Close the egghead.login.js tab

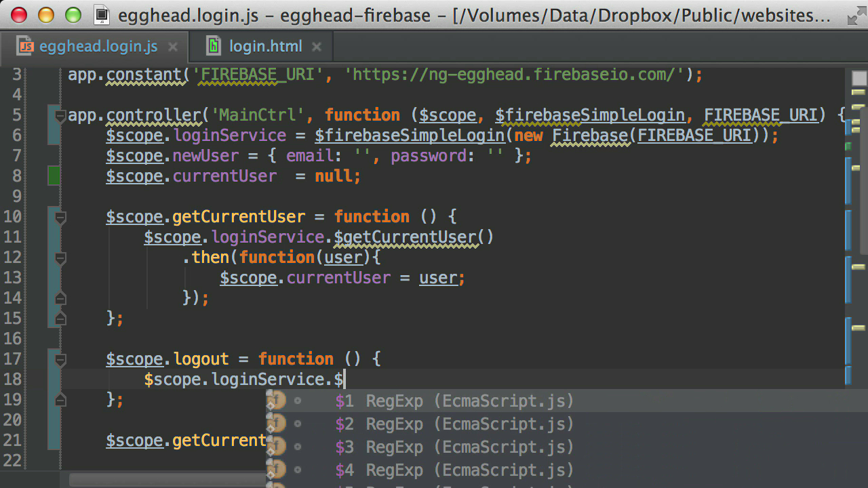point(173,47)
